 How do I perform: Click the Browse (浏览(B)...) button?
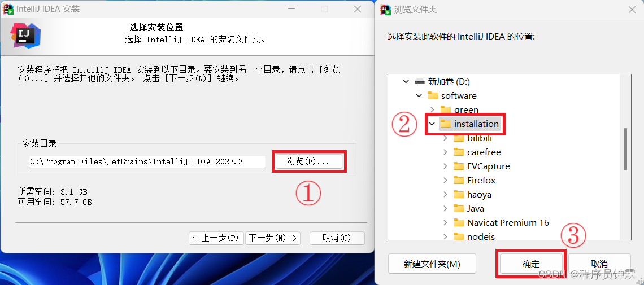(308, 161)
